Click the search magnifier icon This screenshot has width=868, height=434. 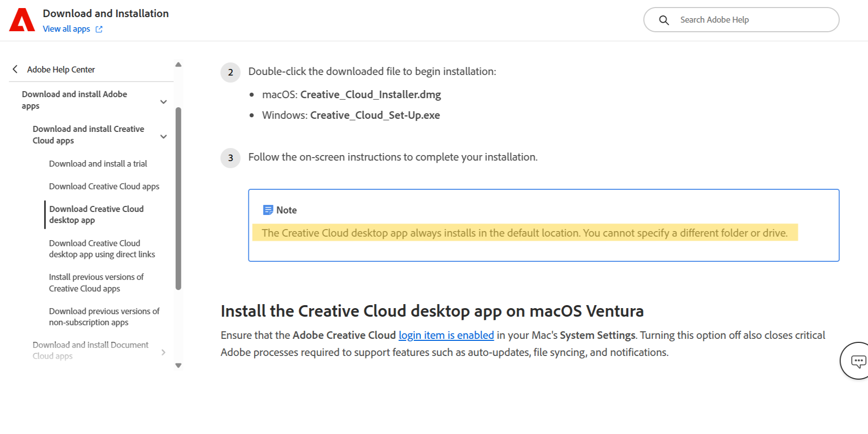(664, 20)
